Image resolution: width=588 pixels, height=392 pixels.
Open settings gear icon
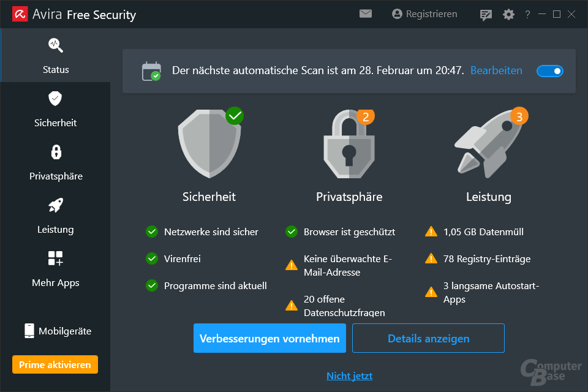point(508,15)
